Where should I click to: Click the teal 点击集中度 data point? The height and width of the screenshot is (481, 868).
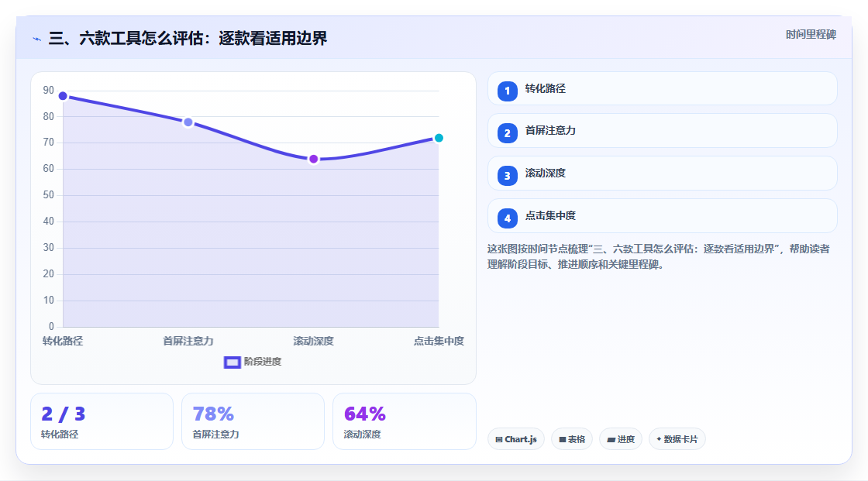pyautogui.click(x=439, y=138)
